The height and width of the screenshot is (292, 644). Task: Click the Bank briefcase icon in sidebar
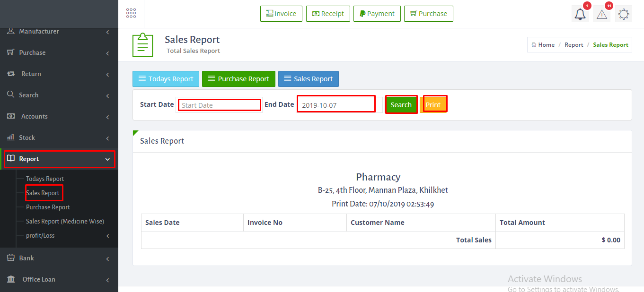[10, 258]
